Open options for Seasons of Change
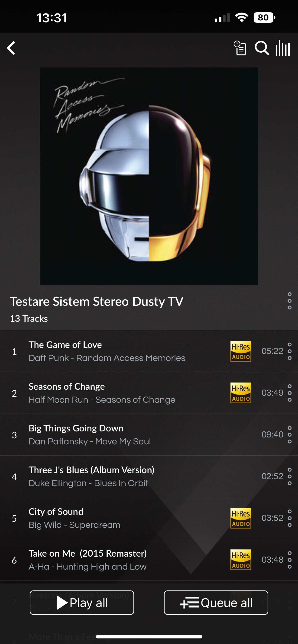 289,393
